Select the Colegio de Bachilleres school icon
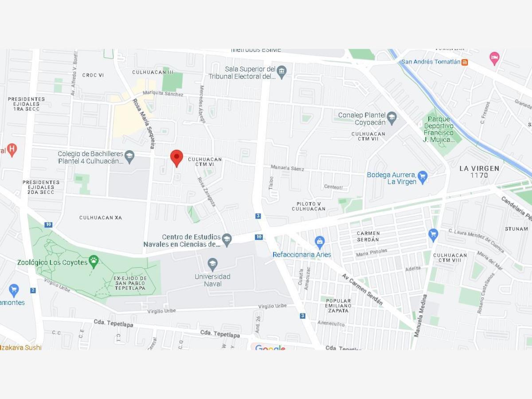The image size is (532, 399). coord(129,156)
